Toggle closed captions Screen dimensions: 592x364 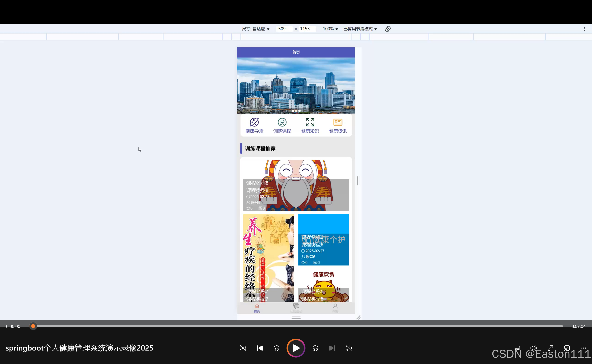517,348
